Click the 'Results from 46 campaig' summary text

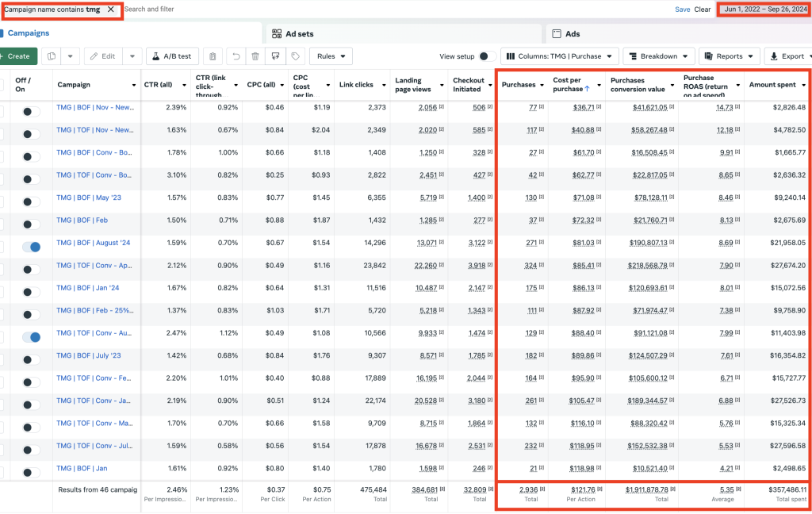98,489
